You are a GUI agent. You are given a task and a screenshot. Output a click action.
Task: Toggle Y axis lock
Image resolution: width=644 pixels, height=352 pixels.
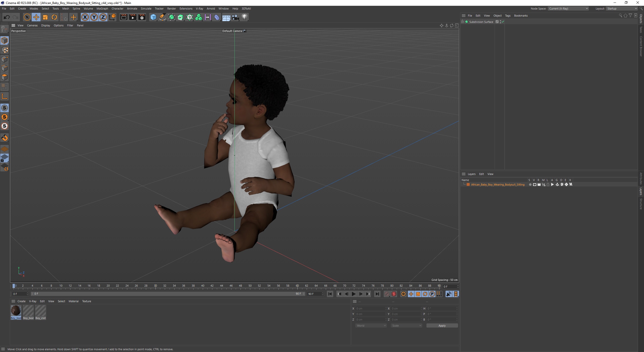pos(94,17)
